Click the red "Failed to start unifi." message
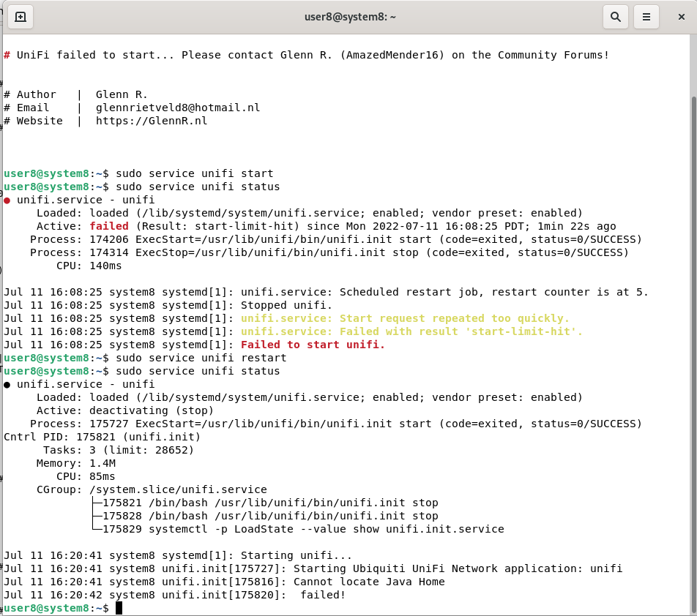Viewport: 697px width, 616px height. [313, 345]
